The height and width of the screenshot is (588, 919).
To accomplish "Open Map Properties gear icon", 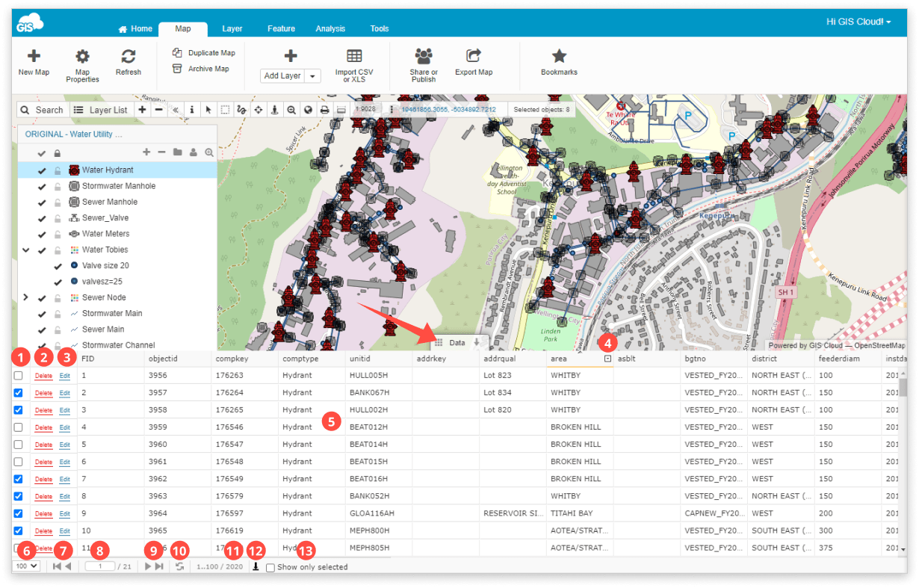I will [82, 56].
